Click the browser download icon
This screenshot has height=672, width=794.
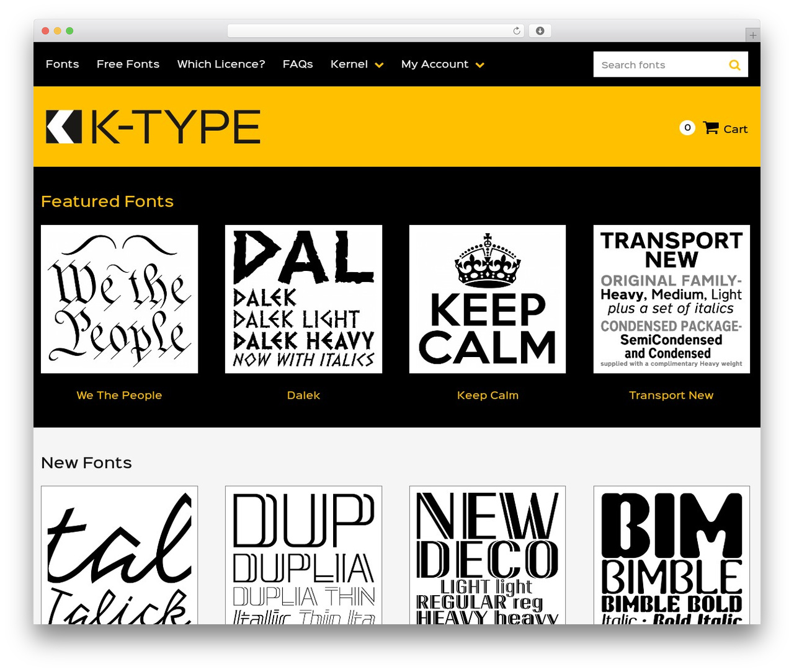pos(540,30)
